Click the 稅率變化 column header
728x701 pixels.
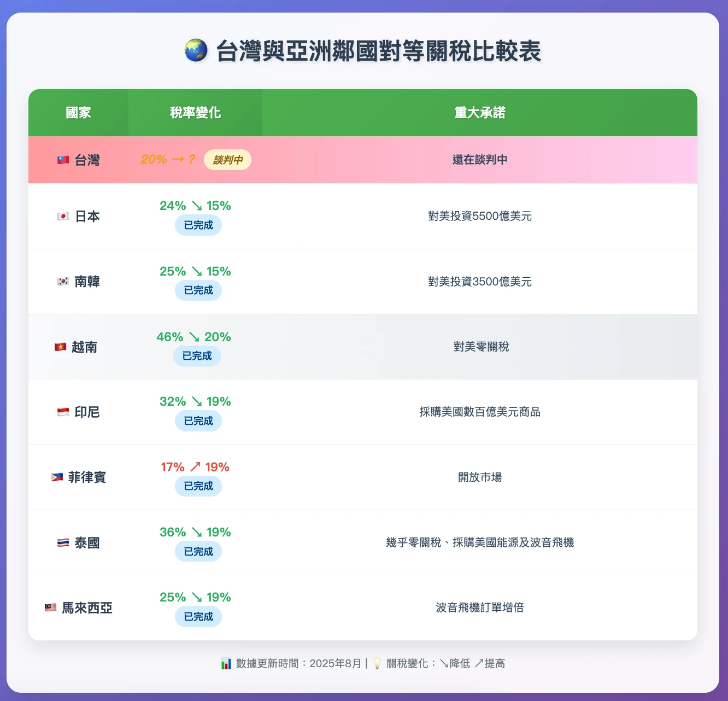coord(195,113)
